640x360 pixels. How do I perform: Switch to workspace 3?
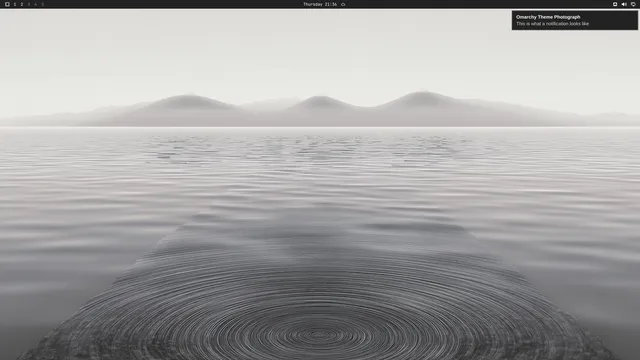point(29,4)
